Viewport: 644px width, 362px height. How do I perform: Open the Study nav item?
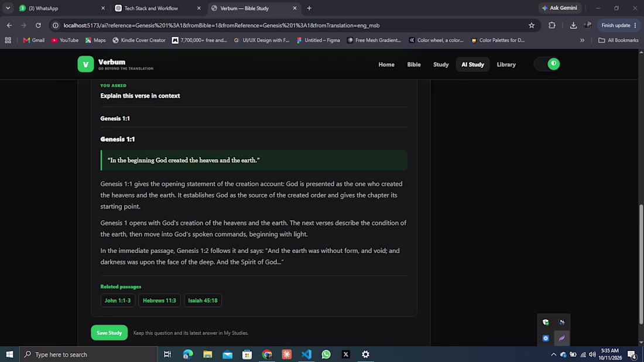441,64
